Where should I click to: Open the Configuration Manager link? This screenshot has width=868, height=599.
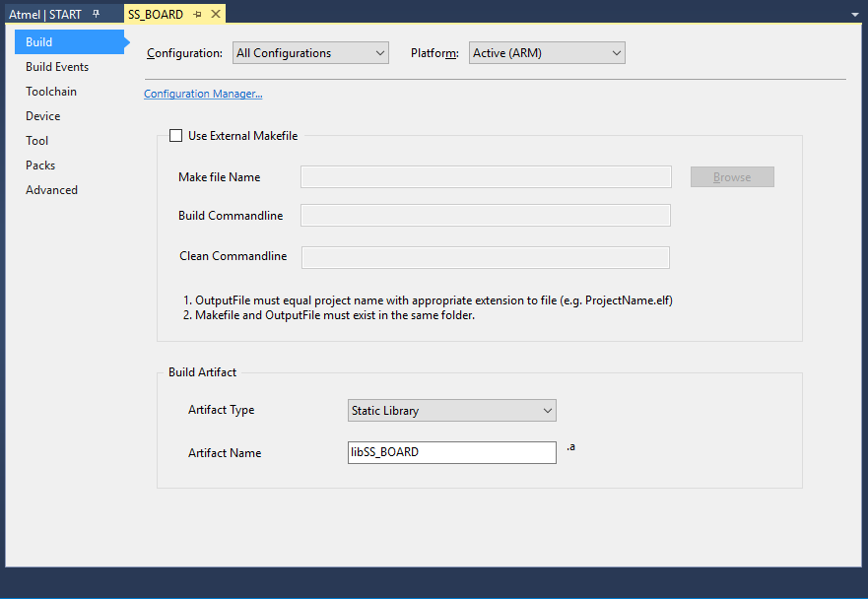(203, 95)
